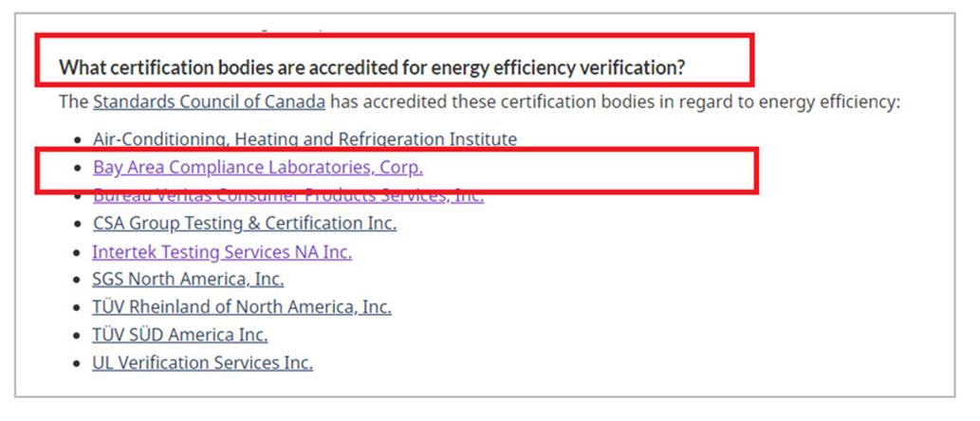The image size is (980, 421).
Task: Click the bullet before Bay Area Compliance
Action: pyautogui.click(x=78, y=168)
